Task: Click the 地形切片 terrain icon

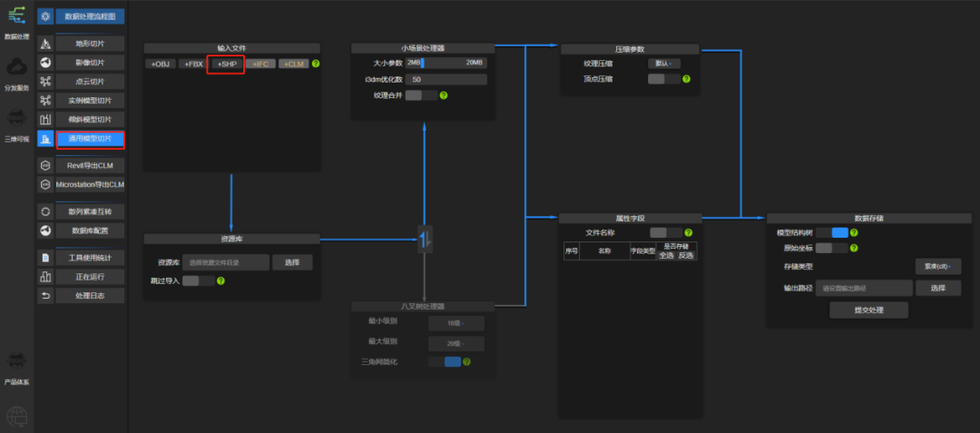Action: [45, 44]
